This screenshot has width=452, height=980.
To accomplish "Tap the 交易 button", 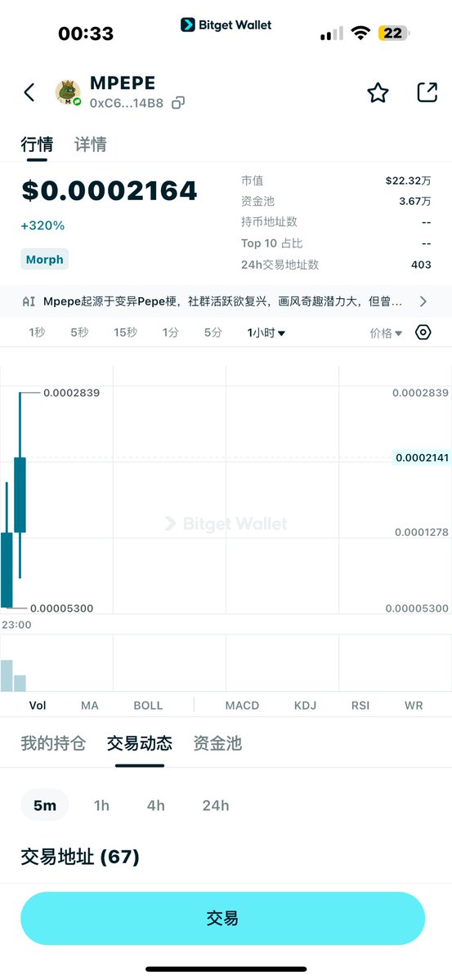I will click(222, 919).
